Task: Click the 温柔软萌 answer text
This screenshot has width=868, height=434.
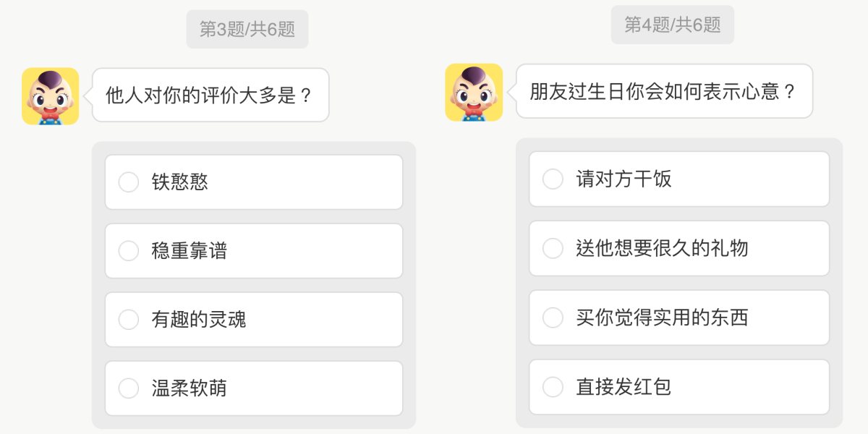Action: click(190, 388)
